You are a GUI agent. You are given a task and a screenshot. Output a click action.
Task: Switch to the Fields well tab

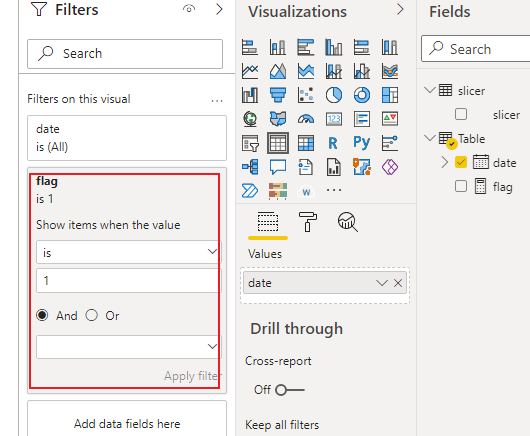coord(268,222)
